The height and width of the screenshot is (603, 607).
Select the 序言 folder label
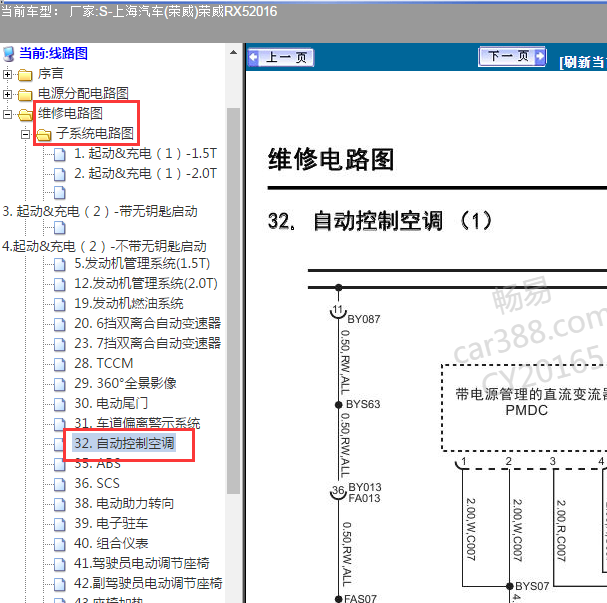(51, 74)
